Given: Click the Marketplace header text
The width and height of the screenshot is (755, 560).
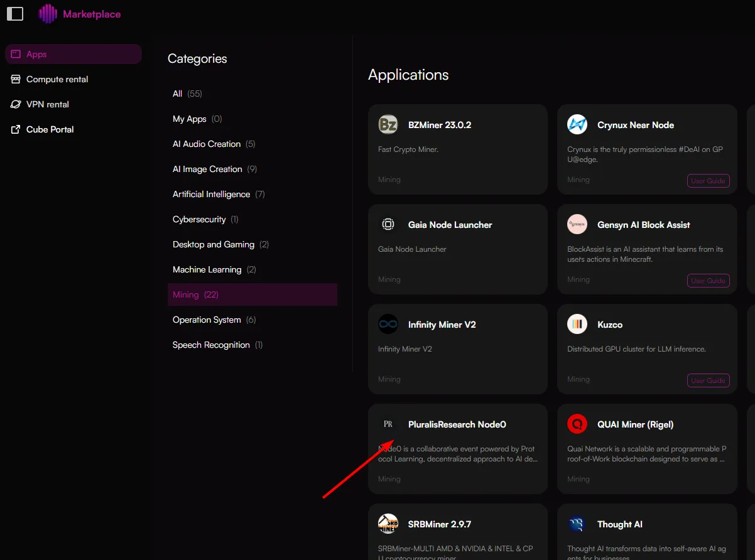Looking at the screenshot, I should click(92, 14).
